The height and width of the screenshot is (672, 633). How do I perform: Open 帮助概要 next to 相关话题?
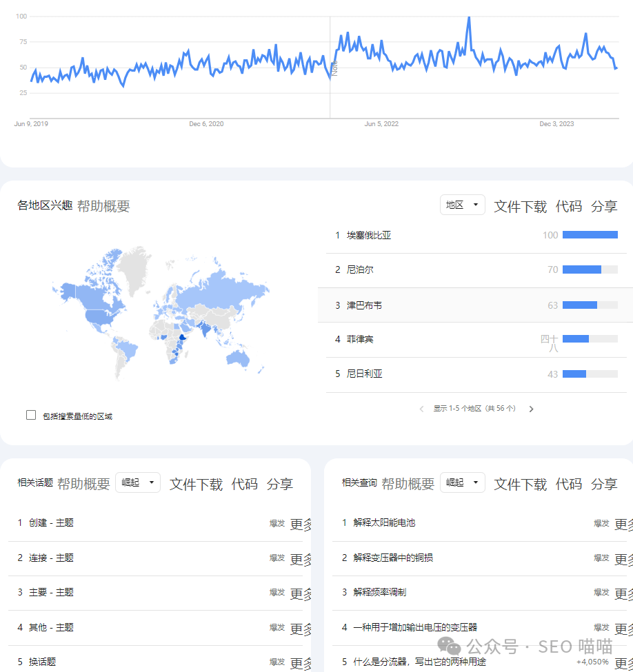pyautogui.click(x=83, y=484)
